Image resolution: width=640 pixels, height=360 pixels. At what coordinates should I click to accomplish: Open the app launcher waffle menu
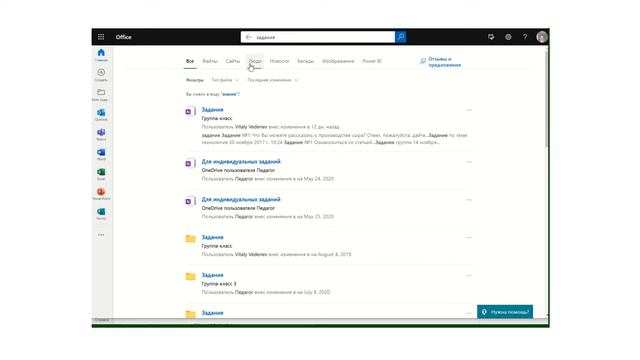click(101, 37)
